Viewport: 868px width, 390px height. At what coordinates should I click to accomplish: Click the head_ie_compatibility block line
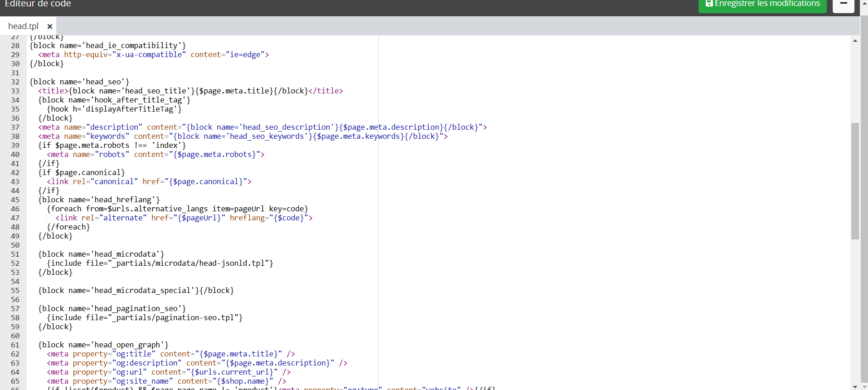pyautogui.click(x=107, y=45)
